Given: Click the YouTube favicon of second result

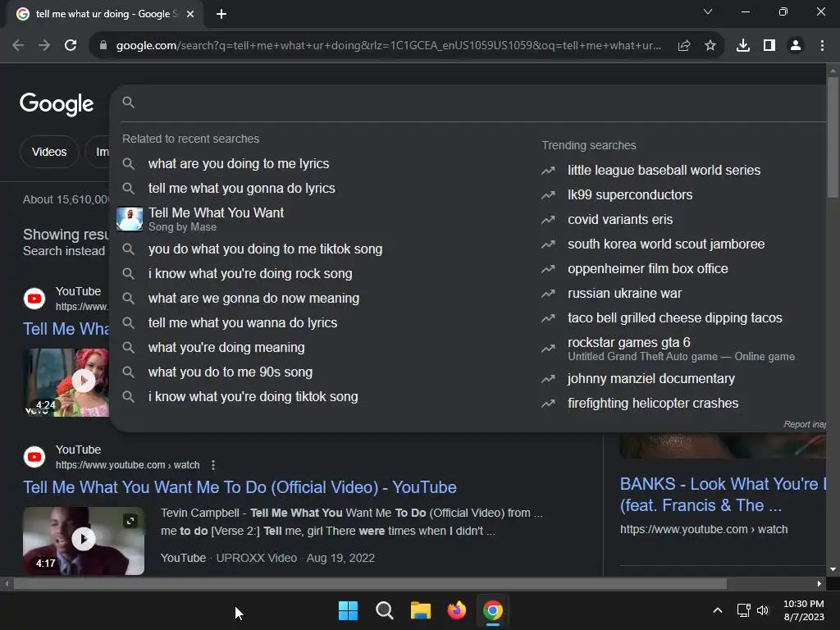Looking at the screenshot, I should coord(34,457).
